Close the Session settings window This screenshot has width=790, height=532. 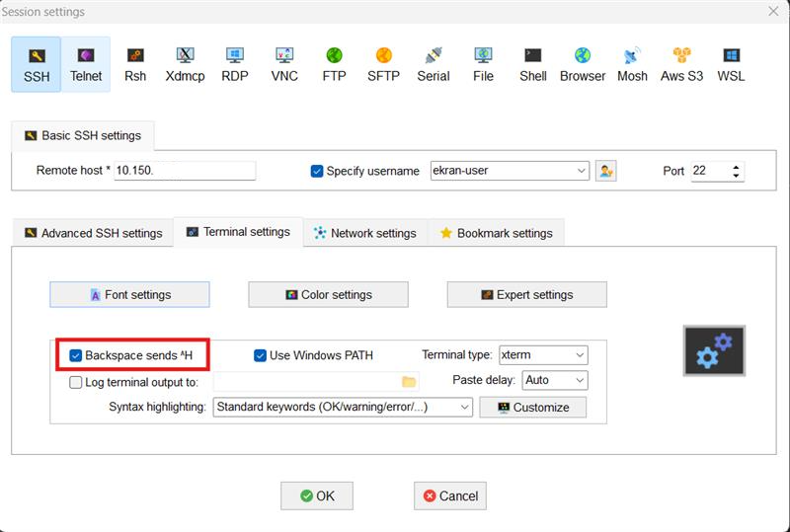coord(773,11)
